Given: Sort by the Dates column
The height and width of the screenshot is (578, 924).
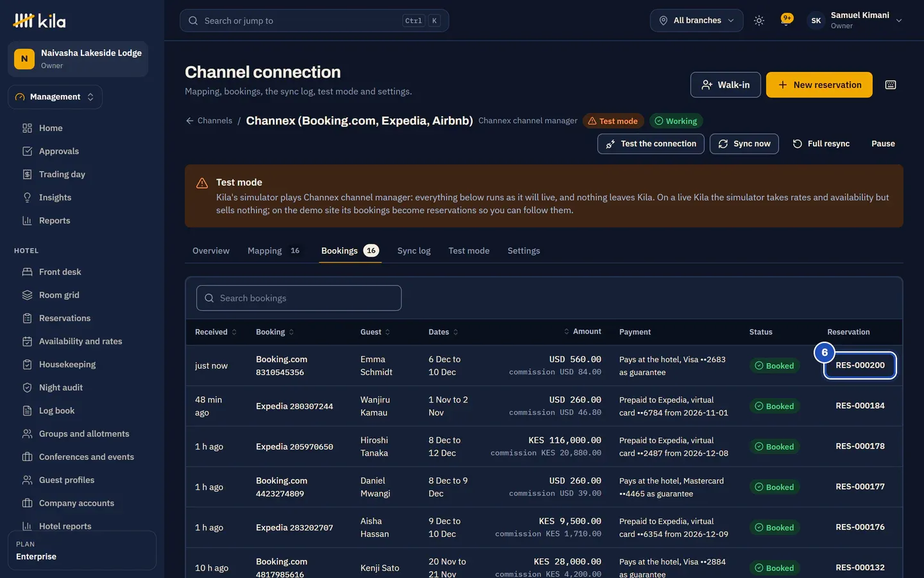Looking at the screenshot, I should click(443, 332).
